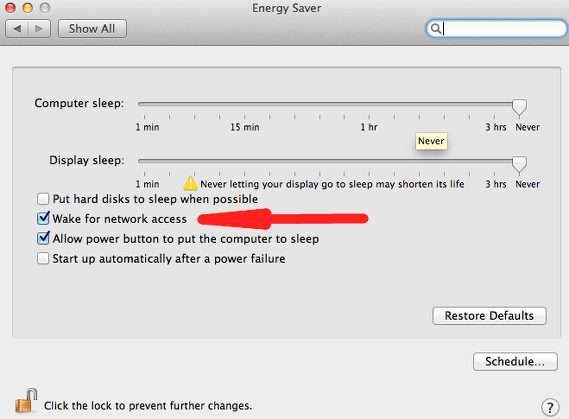Viewport: 569px width, 419px height.
Task: Click the red close window button
Action: 10,8
